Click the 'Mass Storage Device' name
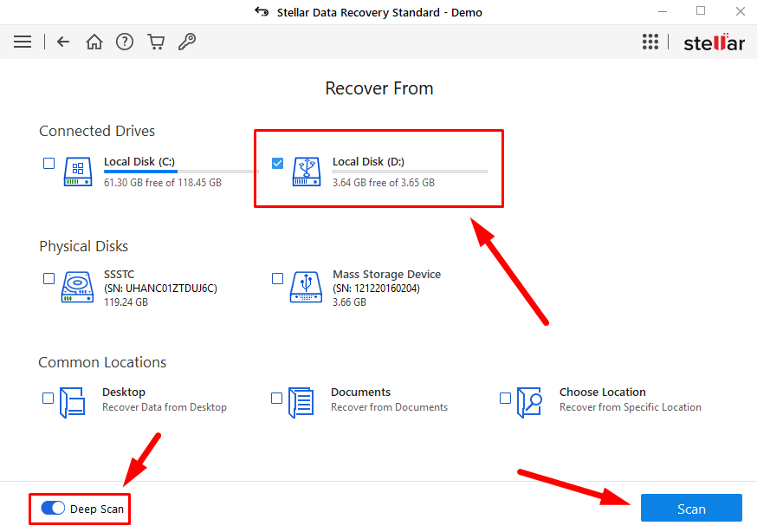This screenshot has width=757, height=532. pyautogui.click(x=386, y=274)
